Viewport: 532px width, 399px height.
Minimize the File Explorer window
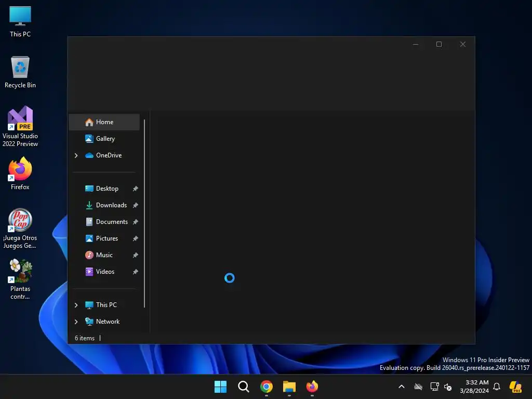[416, 45]
